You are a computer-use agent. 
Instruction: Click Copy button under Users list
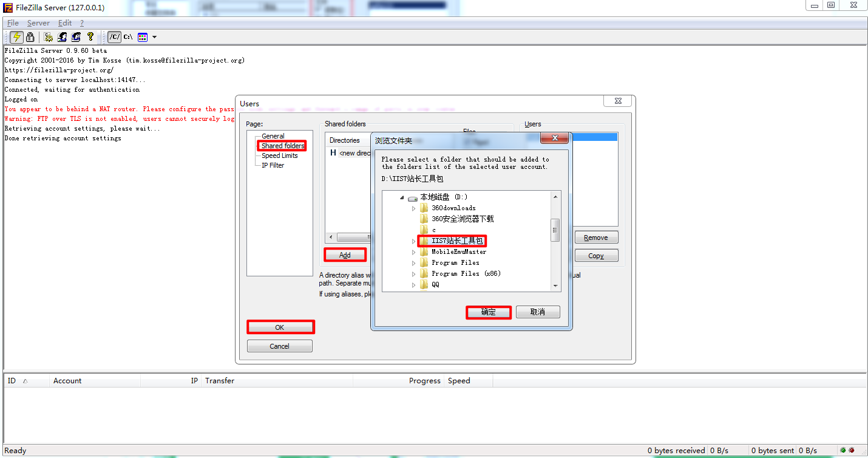point(596,256)
